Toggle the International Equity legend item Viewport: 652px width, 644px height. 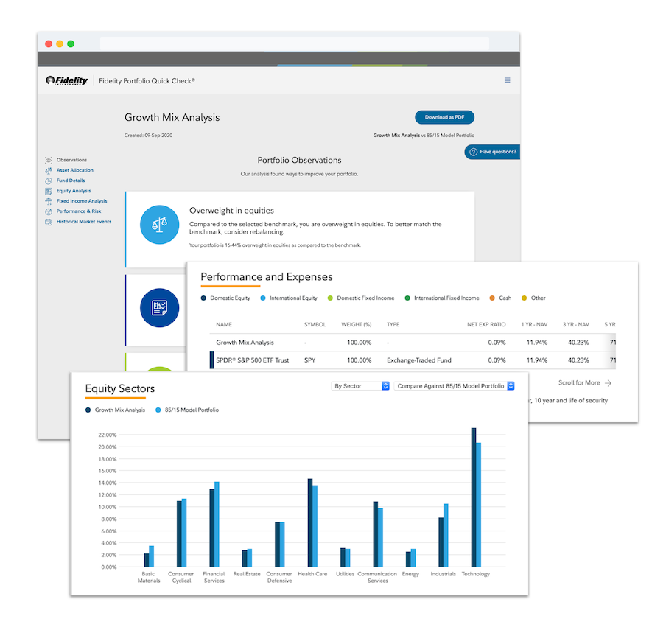pyautogui.click(x=289, y=298)
